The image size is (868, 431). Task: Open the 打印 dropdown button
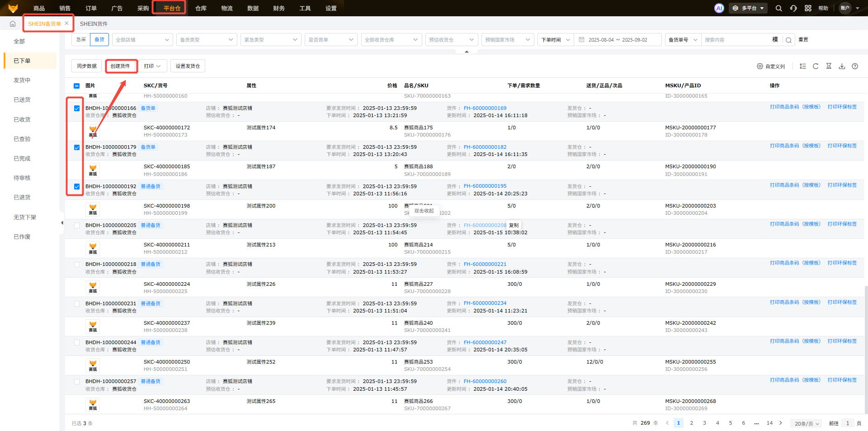point(152,66)
